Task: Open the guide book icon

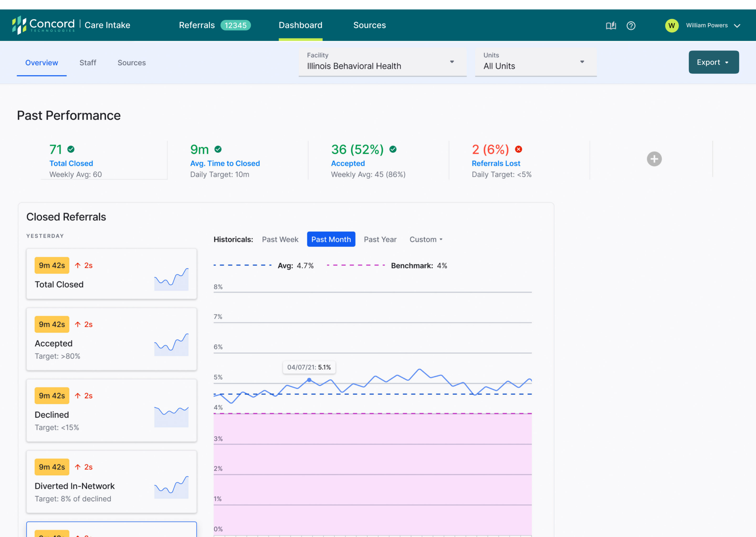Action: (611, 25)
